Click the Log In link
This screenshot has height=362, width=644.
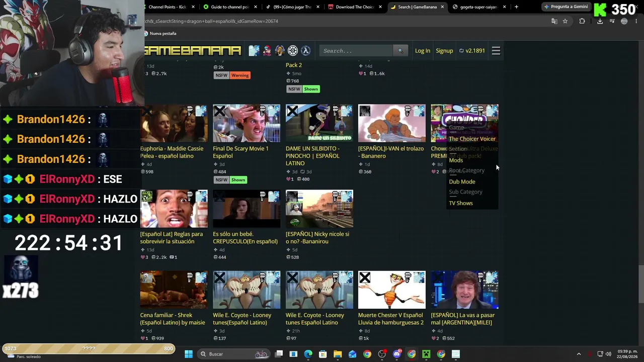[423, 51]
